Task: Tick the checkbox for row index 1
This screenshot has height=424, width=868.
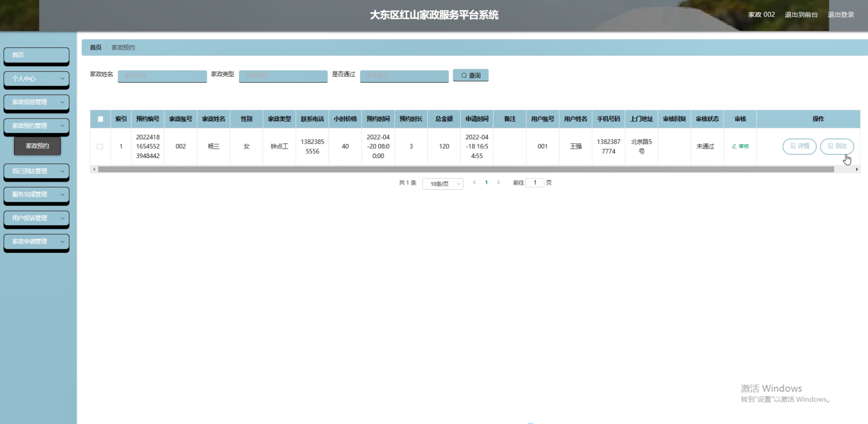Action: (x=100, y=146)
